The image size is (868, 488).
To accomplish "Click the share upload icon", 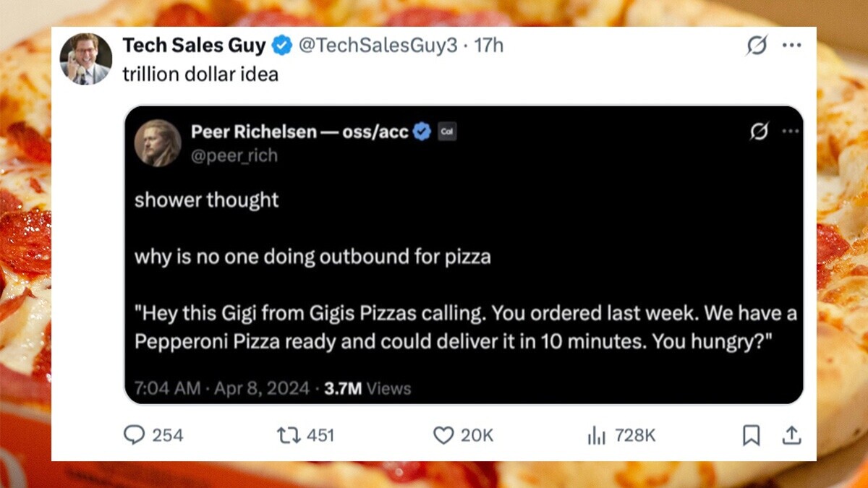I will 792,435.
